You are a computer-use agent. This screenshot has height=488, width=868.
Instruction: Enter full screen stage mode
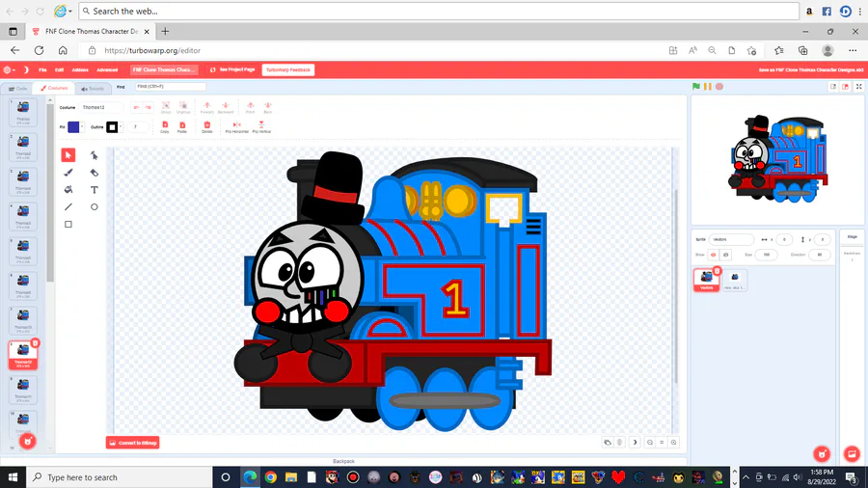tap(859, 86)
